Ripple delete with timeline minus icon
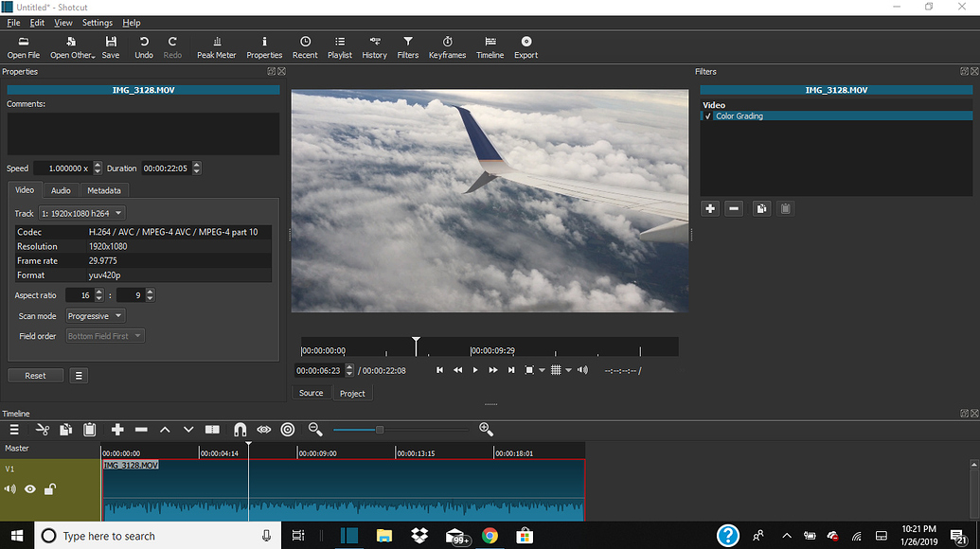 pos(141,430)
